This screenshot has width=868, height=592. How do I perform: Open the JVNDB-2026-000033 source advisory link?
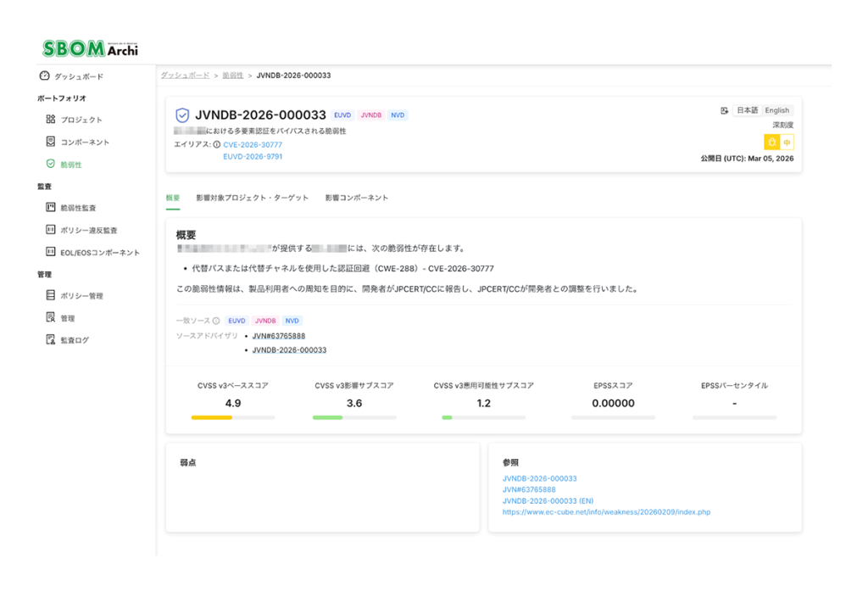289,350
